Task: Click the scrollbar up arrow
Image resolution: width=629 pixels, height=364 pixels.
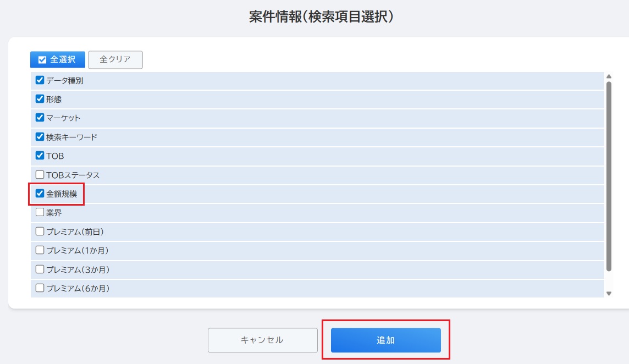Action: [609, 76]
